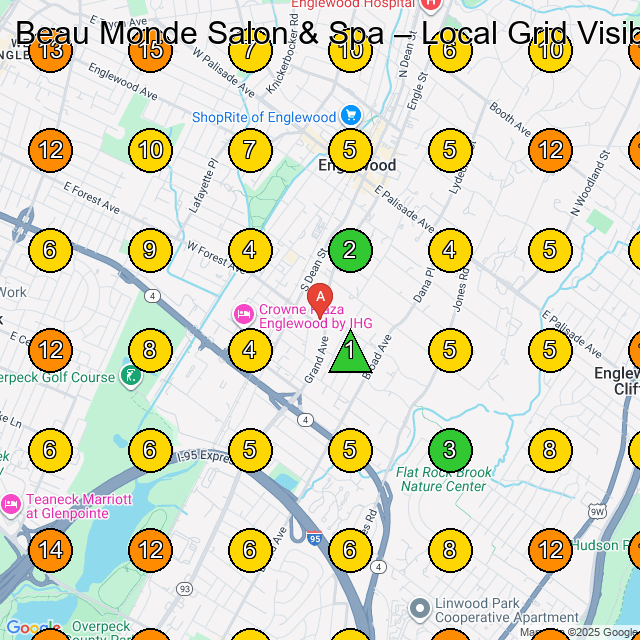Open Overpeck Golf Course text label
Image resolution: width=640 pixels, height=640 pixels.
point(58,377)
